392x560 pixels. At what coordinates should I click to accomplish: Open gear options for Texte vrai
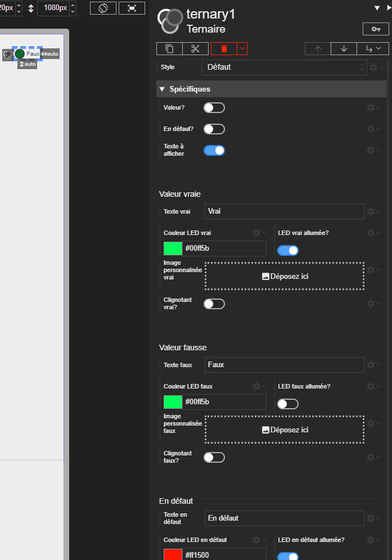(x=374, y=211)
